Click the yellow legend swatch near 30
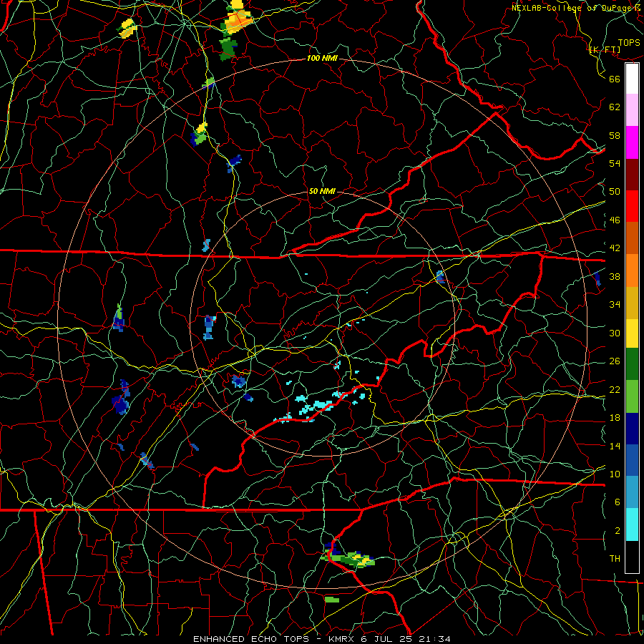644x644 pixels. 632,333
